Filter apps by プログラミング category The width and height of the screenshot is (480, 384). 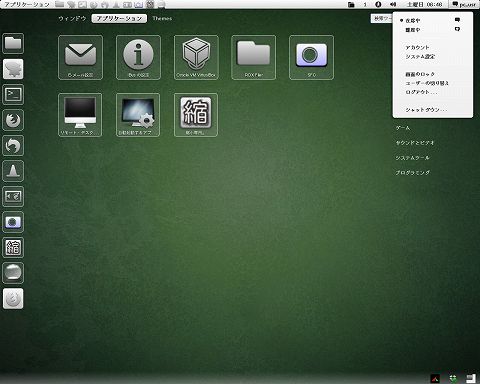click(413, 173)
